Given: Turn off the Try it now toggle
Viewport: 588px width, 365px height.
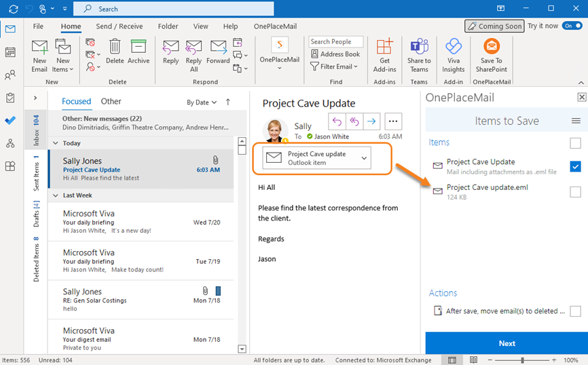Looking at the screenshot, I should (x=572, y=26).
